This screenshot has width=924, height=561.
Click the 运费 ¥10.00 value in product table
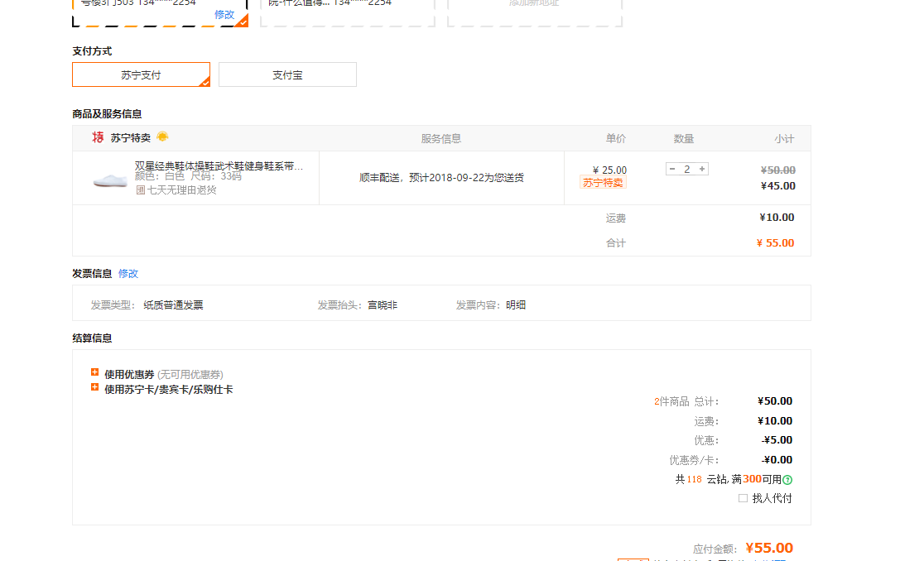(x=777, y=218)
